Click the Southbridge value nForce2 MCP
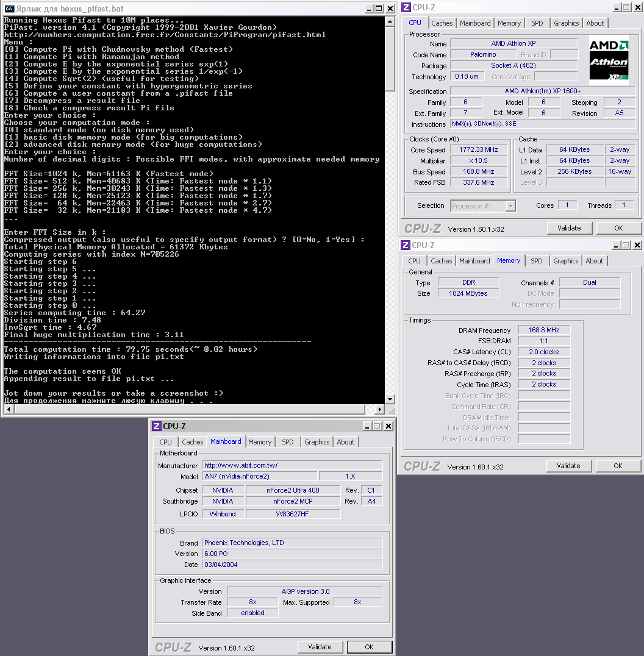Image resolution: width=644 pixels, height=656 pixels. coord(293,501)
